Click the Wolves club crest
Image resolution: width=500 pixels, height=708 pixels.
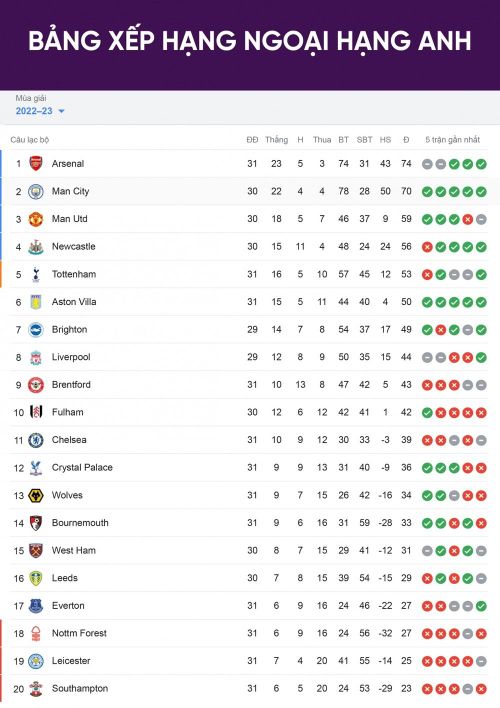point(36,495)
